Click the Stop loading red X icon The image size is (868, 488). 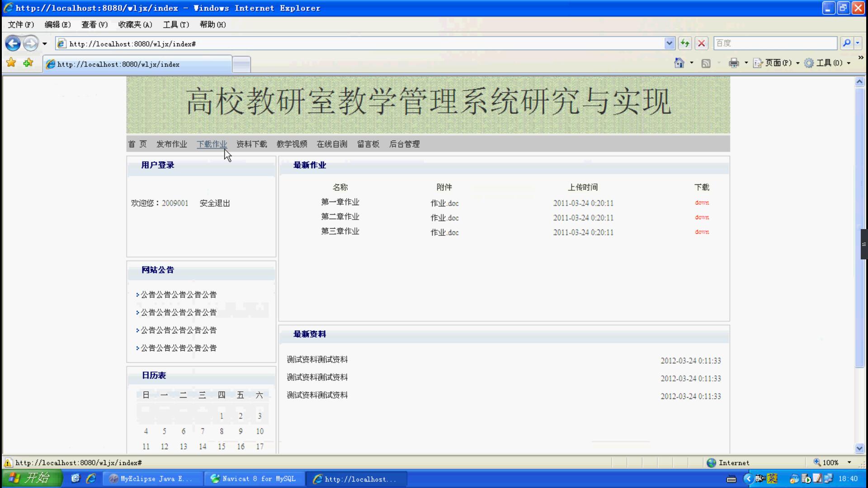point(701,43)
